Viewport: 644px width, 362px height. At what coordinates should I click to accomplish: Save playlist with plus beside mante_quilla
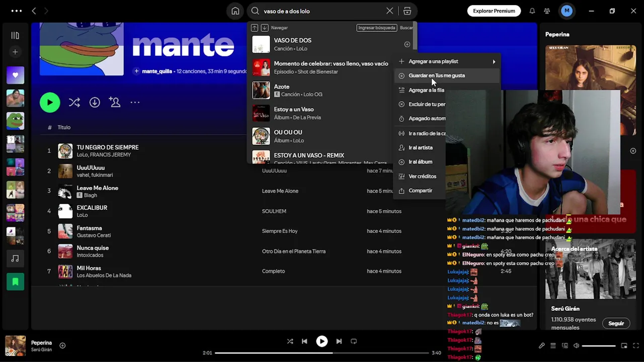pyautogui.click(x=136, y=71)
